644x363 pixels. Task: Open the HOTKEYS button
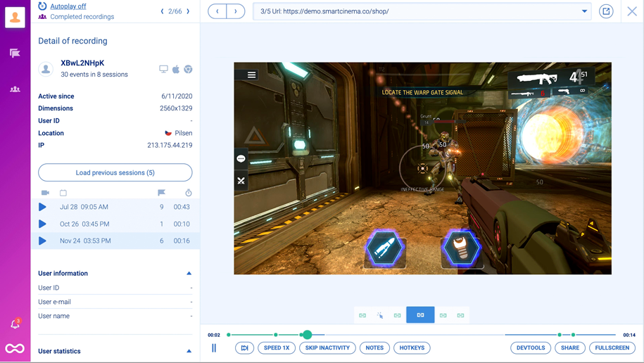click(x=412, y=348)
